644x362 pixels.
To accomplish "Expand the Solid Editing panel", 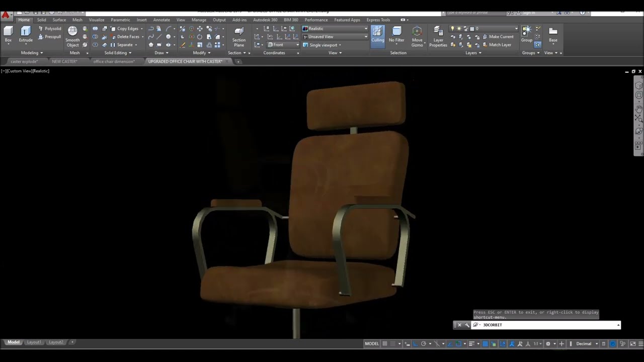I will pyautogui.click(x=118, y=53).
